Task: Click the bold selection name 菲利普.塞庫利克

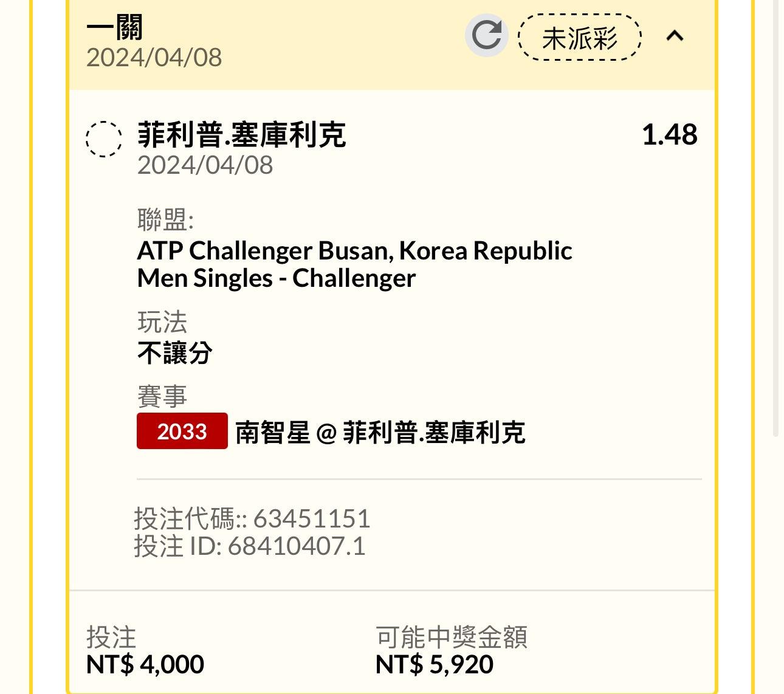Action: tap(242, 134)
